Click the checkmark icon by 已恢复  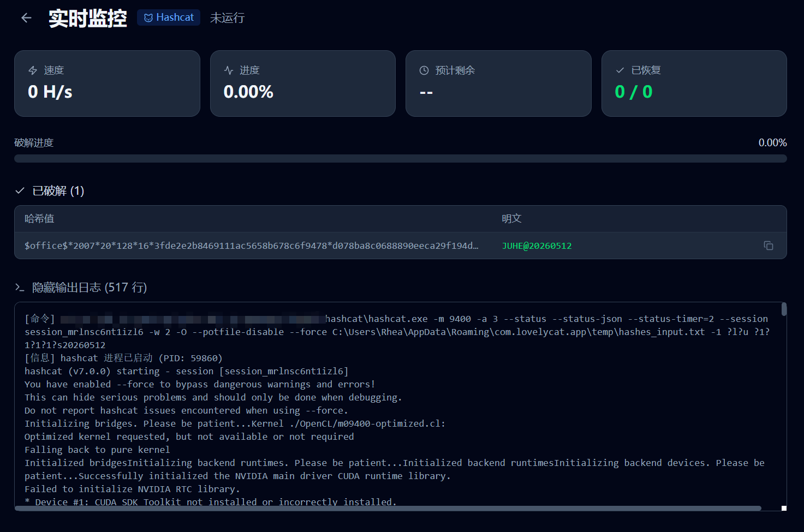(620, 70)
